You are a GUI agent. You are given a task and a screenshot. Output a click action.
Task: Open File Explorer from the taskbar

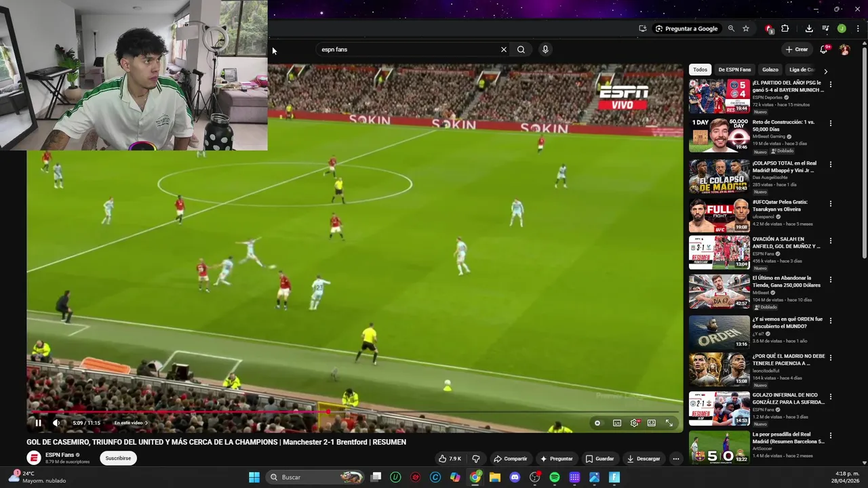(x=495, y=477)
